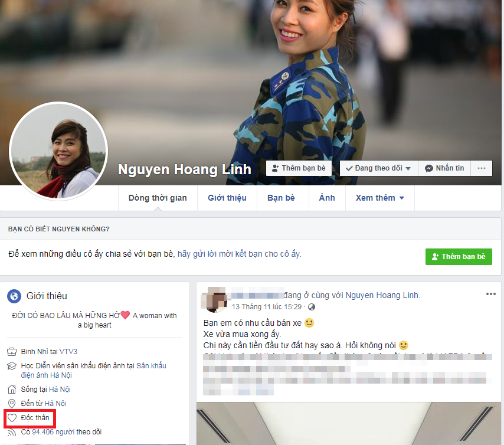
Task: Click the briefcase work icon
Action: point(11,352)
